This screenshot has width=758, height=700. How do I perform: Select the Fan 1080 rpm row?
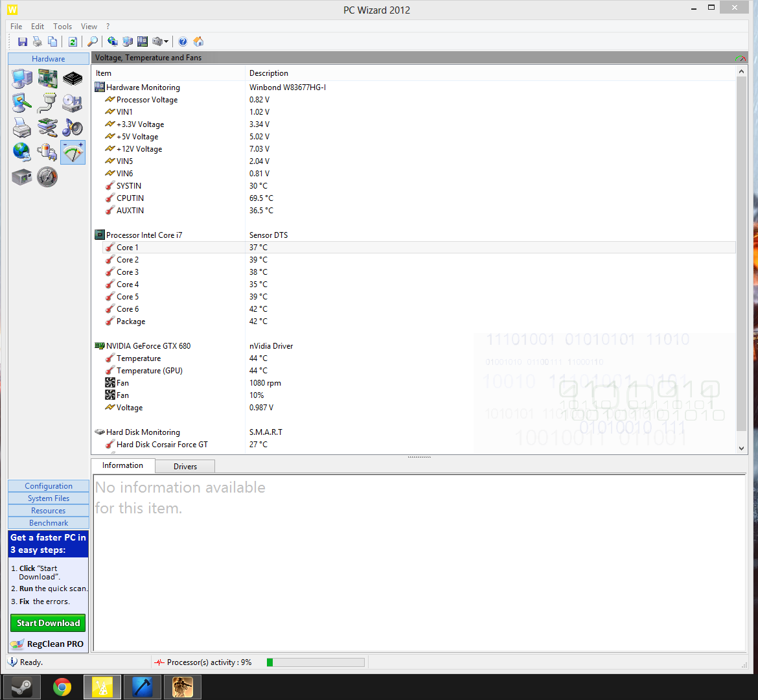click(x=415, y=383)
